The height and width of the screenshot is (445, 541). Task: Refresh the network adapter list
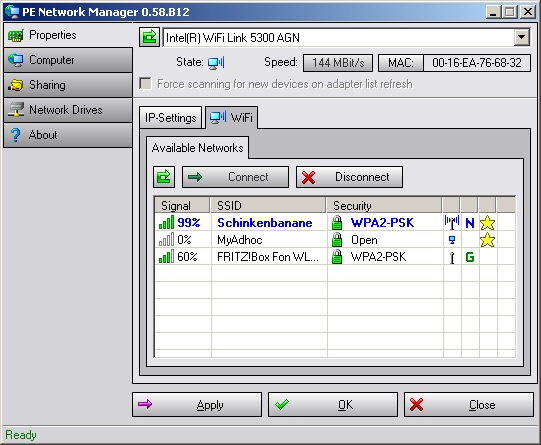pos(149,37)
